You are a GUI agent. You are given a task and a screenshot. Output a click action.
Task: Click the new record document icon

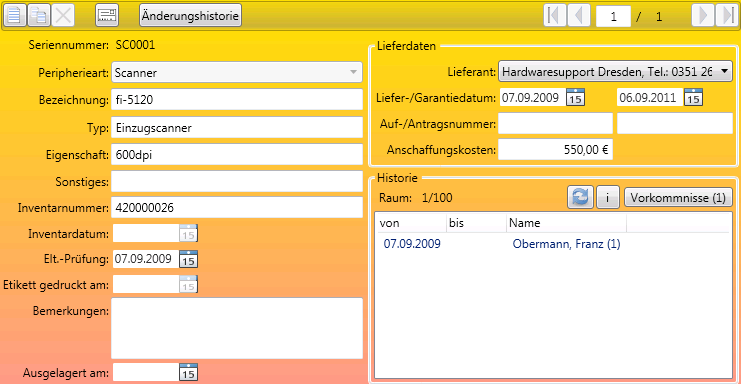15,16
